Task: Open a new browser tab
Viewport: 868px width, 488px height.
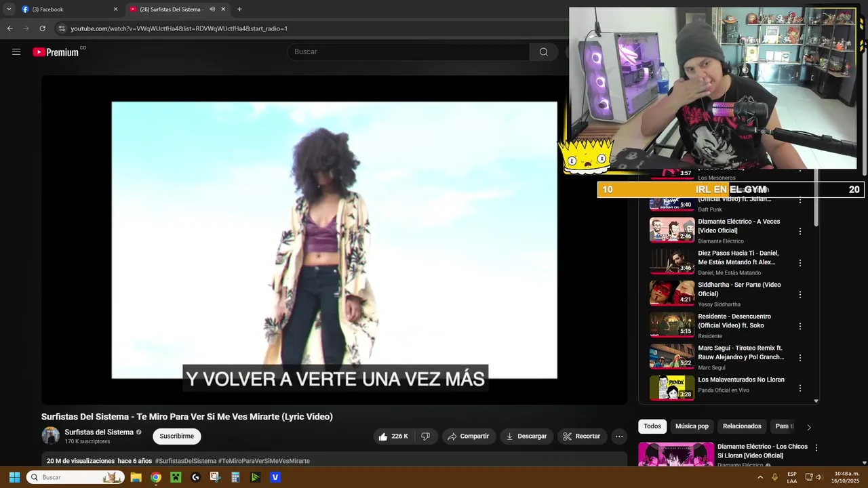Action: (239, 9)
